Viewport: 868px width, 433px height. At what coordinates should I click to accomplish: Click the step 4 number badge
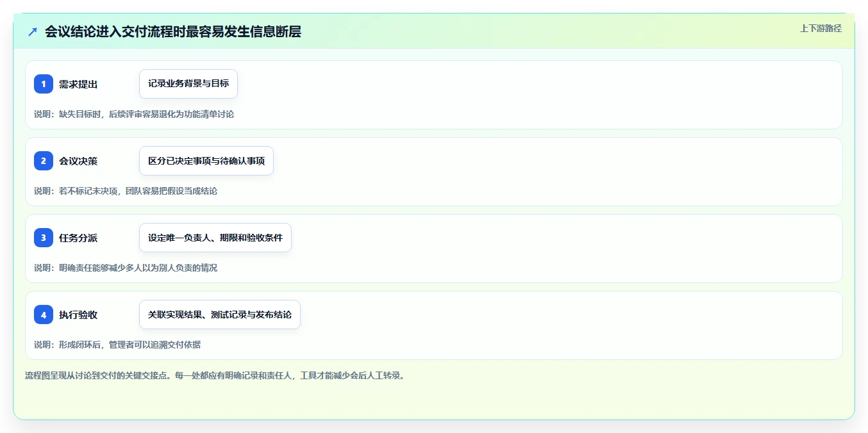click(x=44, y=315)
